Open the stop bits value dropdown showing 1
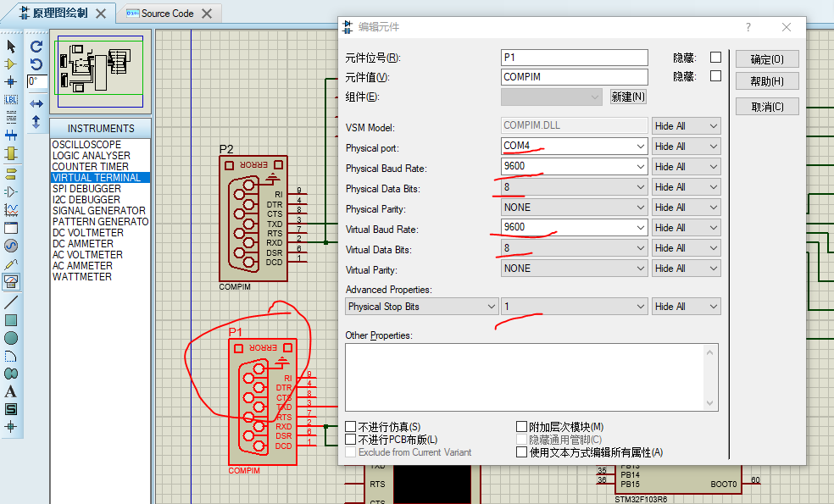This screenshot has height=504, width=834. pyautogui.click(x=575, y=307)
